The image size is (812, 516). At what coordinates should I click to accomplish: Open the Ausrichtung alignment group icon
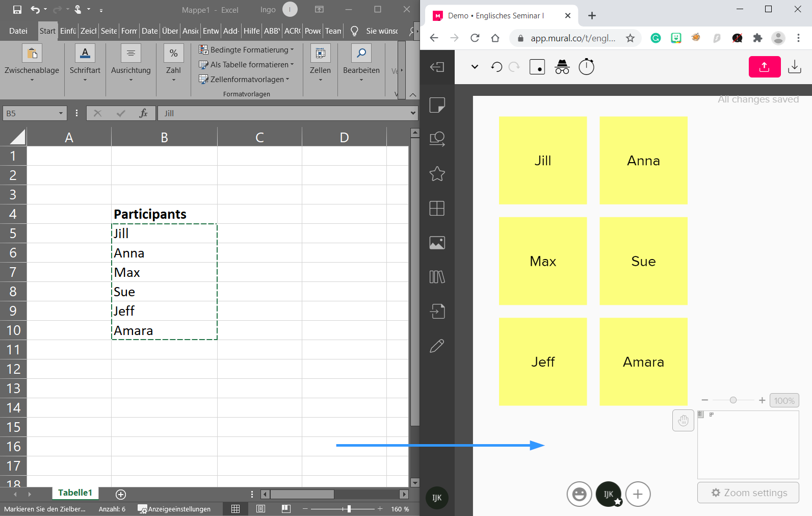[x=131, y=53]
